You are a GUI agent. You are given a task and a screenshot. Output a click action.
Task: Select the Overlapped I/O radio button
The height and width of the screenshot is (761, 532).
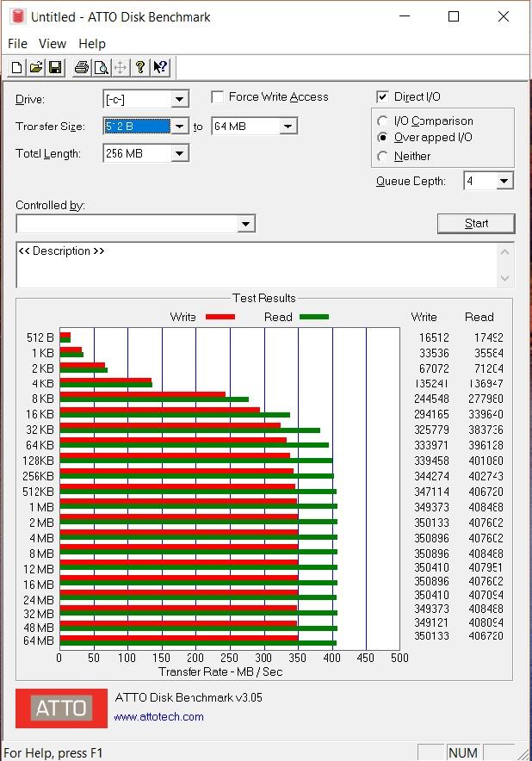pyautogui.click(x=382, y=138)
